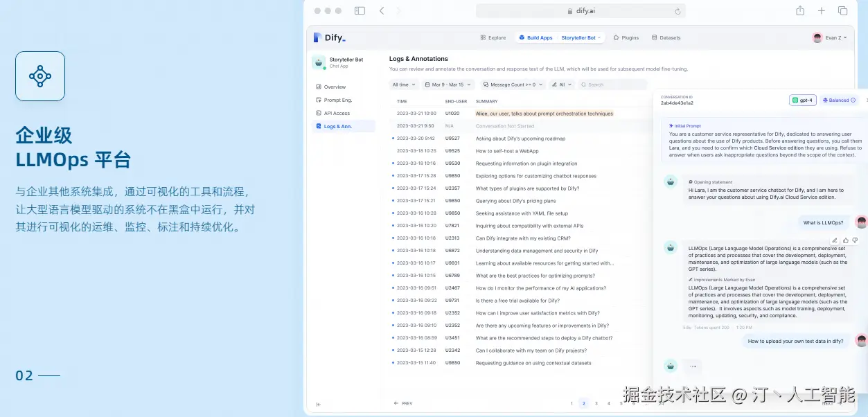This screenshot has height=417, width=868.
Task: Click the dify.ai address bar
Action: tap(581, 11)
